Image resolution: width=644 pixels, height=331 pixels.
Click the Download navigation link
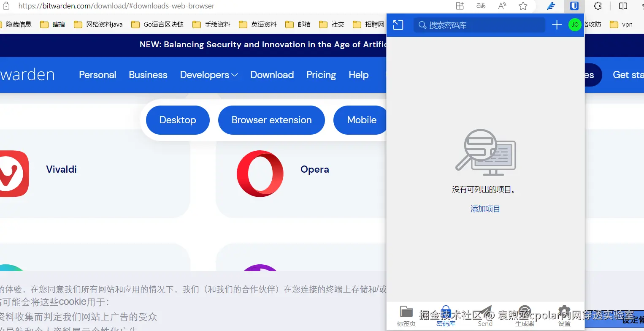click(272, 75)
